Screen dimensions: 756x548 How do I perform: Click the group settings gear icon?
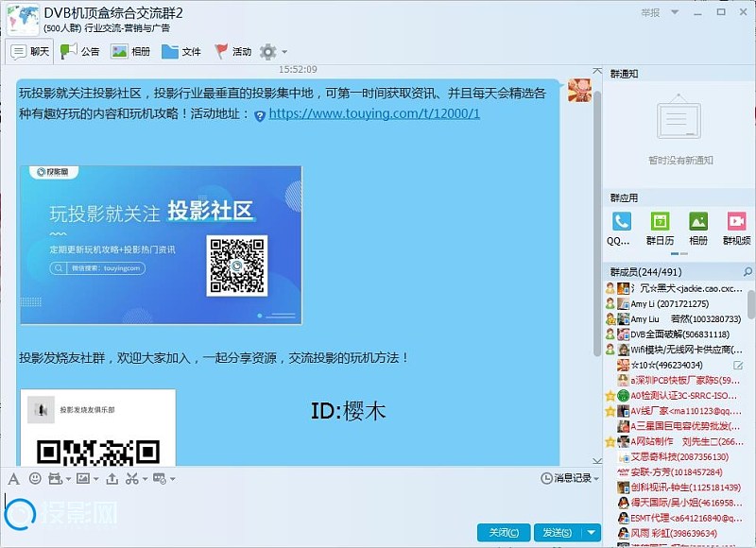(x=267, y=52)
